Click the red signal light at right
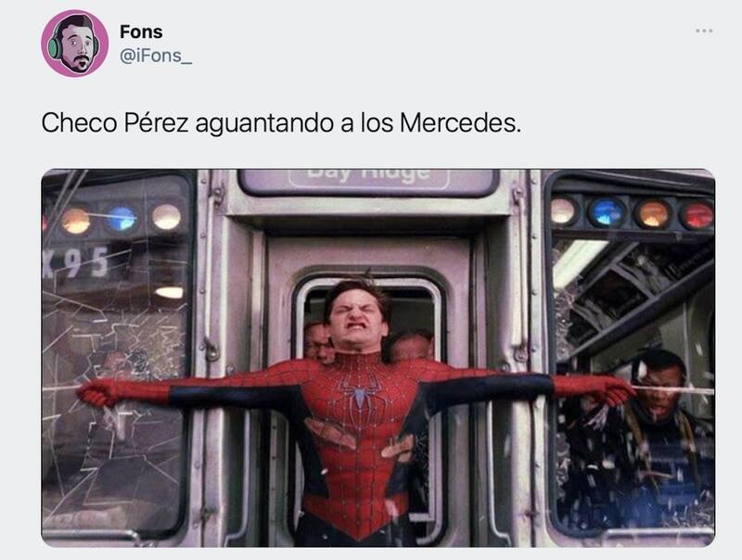 pos(697,214)
